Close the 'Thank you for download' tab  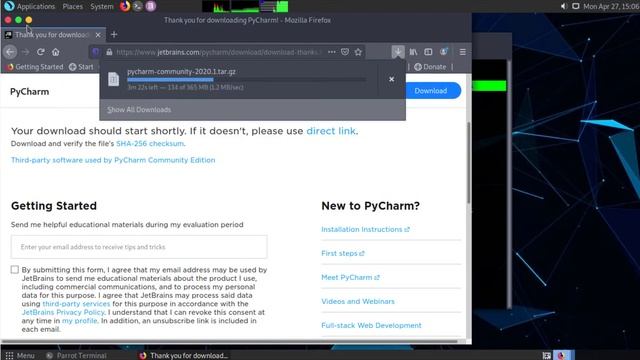tap(98, 35)
